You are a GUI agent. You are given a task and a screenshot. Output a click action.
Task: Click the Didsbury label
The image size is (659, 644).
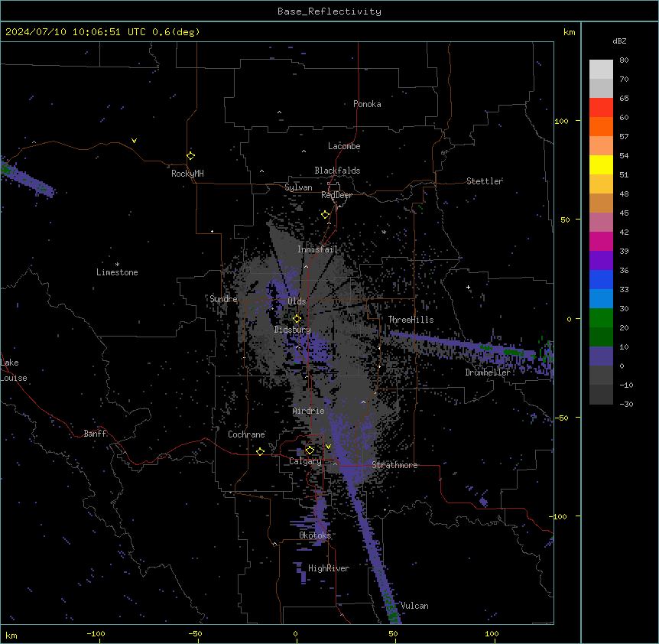[293, 330]
